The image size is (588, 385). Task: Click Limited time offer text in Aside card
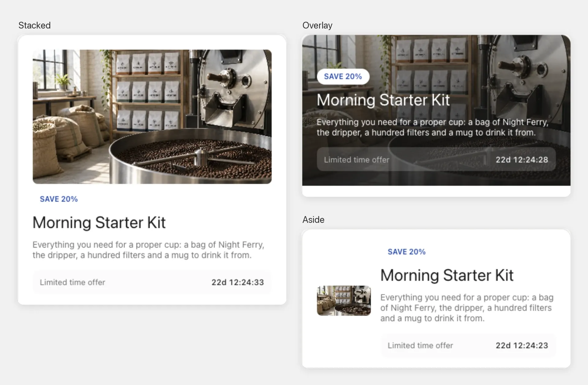click(420, 345)
